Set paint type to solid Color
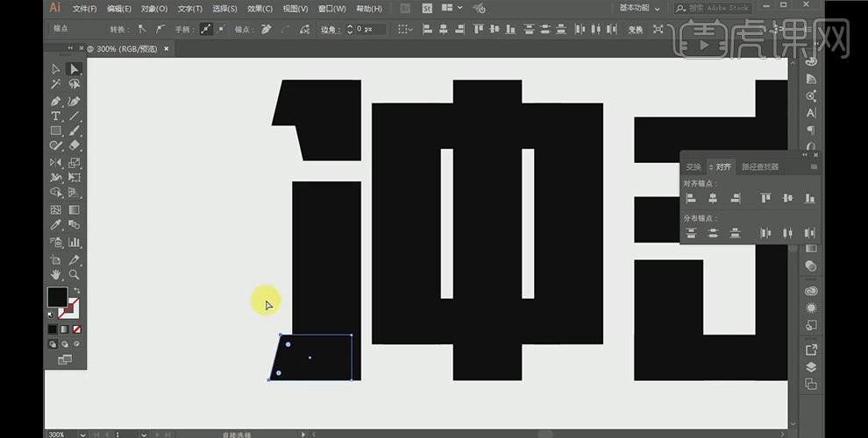 coord(52,329)
